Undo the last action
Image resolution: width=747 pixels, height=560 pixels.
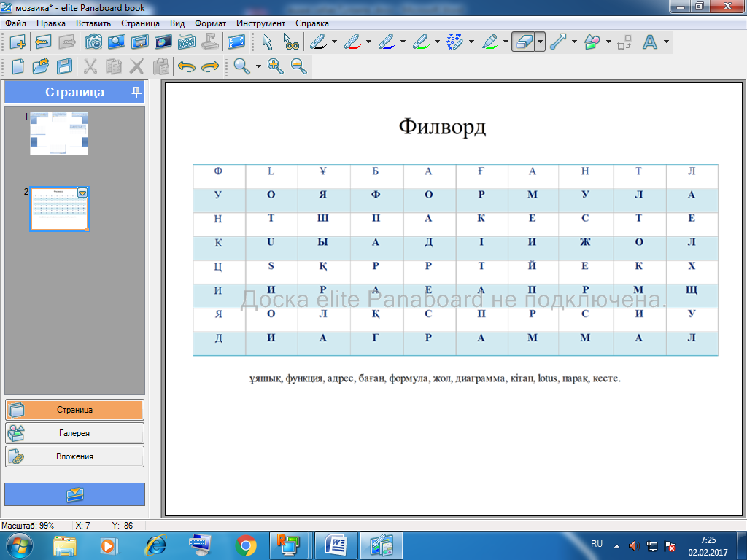[x=187, y=66]
